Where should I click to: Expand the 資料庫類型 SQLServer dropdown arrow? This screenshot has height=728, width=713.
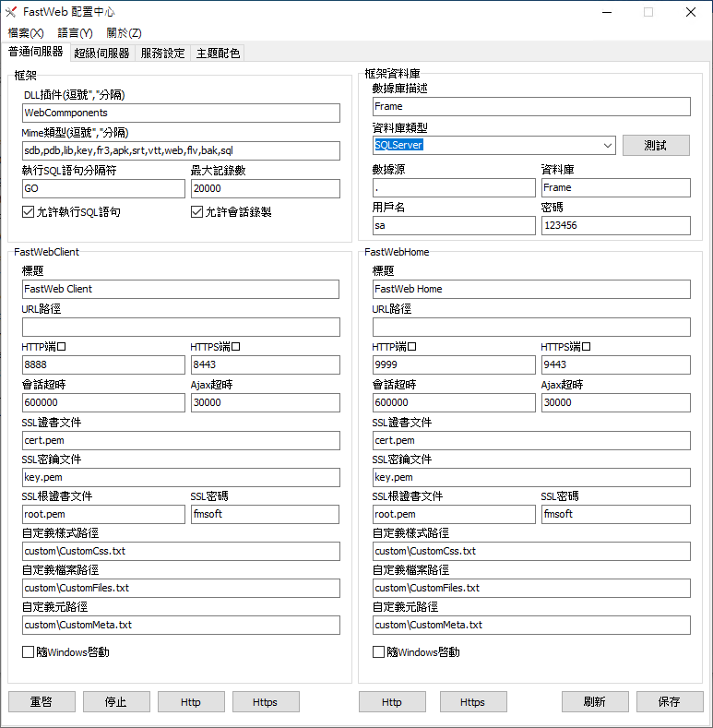coord(607,145)
